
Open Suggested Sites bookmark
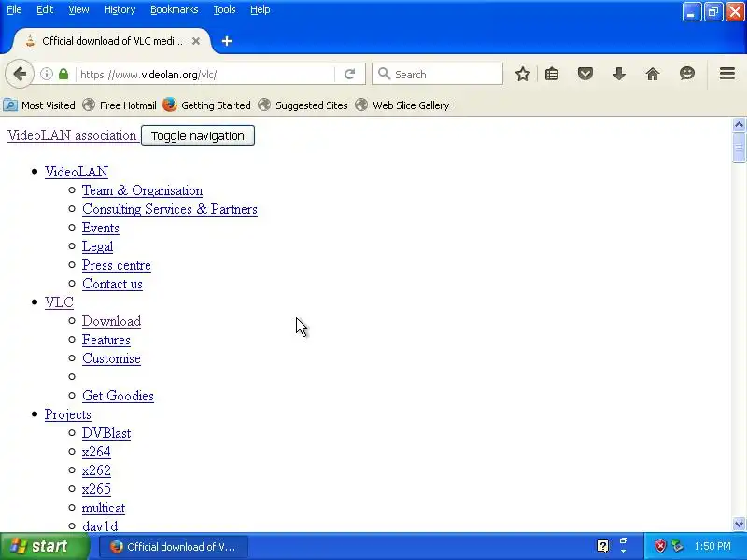click(x=303, y=105)
